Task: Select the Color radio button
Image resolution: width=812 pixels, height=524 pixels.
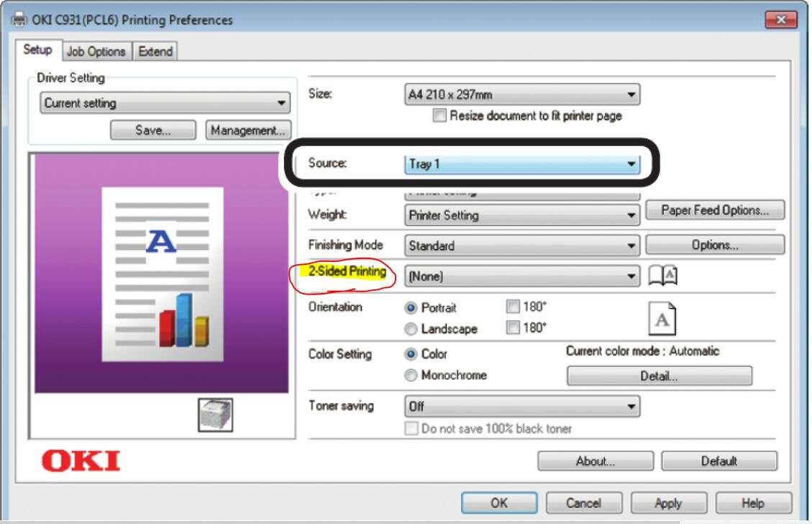Action: 411,354
